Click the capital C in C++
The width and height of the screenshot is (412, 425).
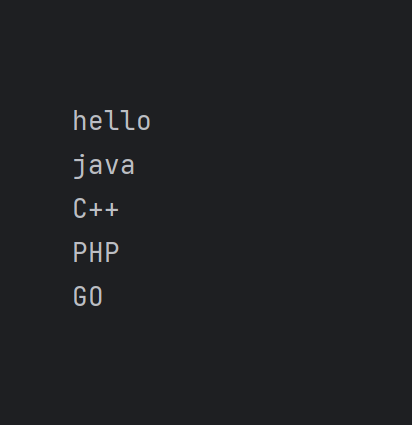click(80, 208)
